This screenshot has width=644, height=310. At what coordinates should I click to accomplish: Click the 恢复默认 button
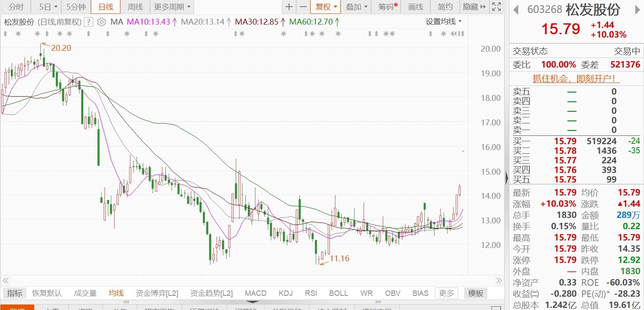47,293
